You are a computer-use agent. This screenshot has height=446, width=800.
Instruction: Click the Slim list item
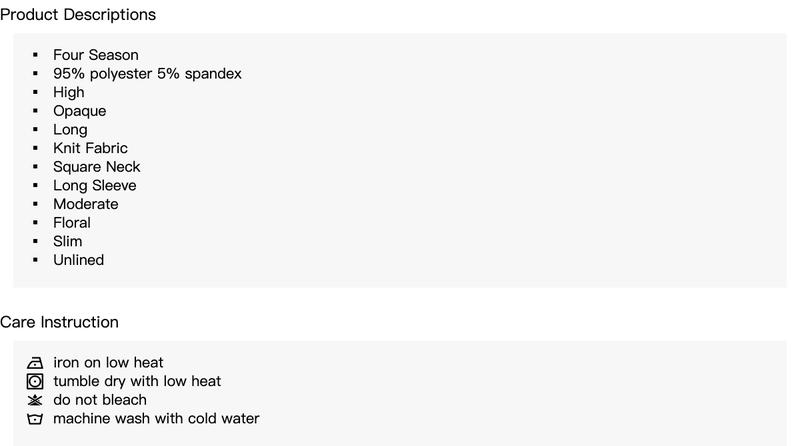pyautogui.click(x=67, y=241)
